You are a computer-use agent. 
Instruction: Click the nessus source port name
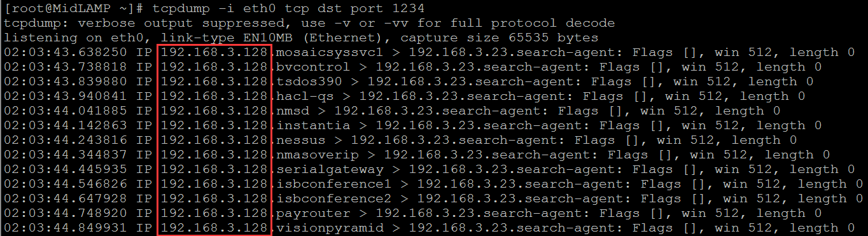301,141
